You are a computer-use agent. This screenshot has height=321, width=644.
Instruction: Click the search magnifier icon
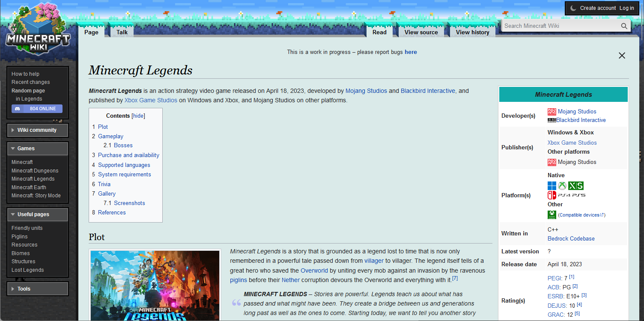624,26
